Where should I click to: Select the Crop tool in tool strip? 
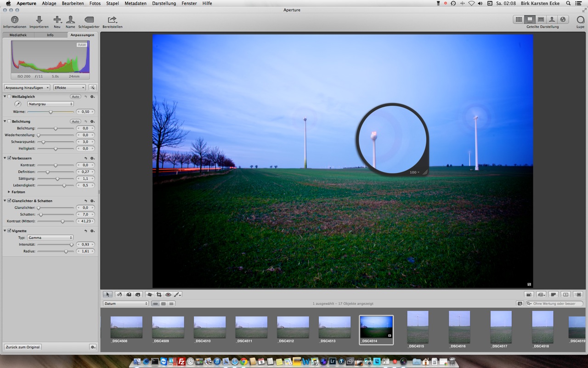(159, 294)
